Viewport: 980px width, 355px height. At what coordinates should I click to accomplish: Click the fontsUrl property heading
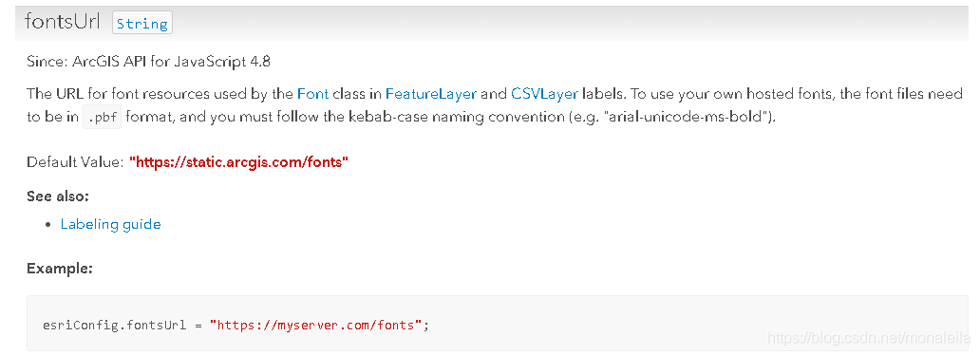pos(62,22)
